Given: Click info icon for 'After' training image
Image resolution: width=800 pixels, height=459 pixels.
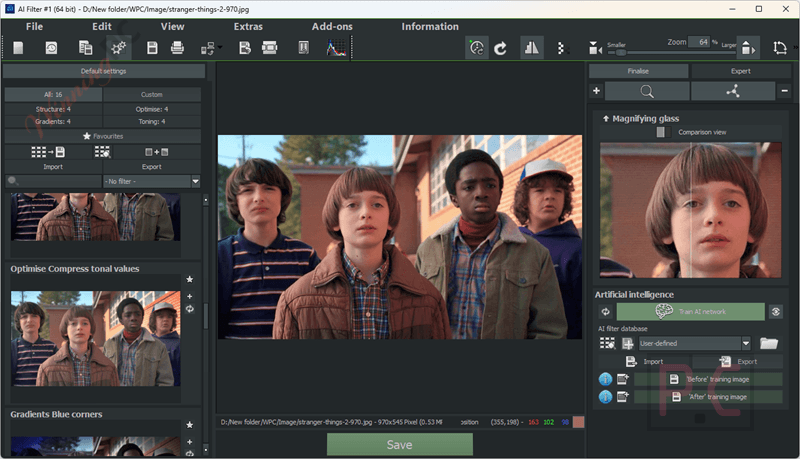Looking at the screenshot, I should tap(605, 397).
